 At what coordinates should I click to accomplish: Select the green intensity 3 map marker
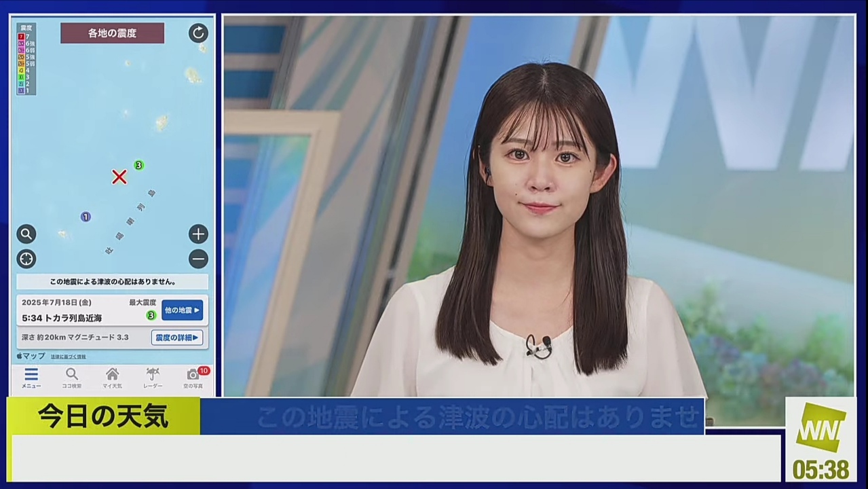[x=138, y=165]
